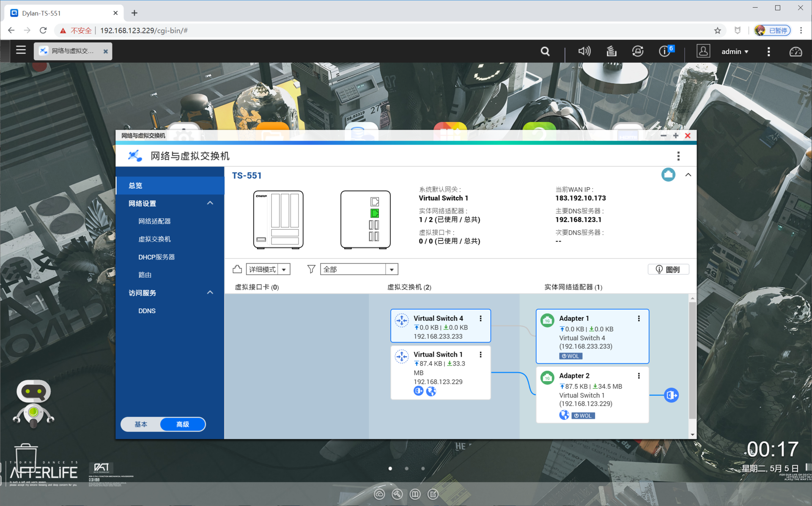The height and width of the screenshot is (506, 812).
Task: Select 虚拟交换机 in the sidebar
Action: [155, 239]
